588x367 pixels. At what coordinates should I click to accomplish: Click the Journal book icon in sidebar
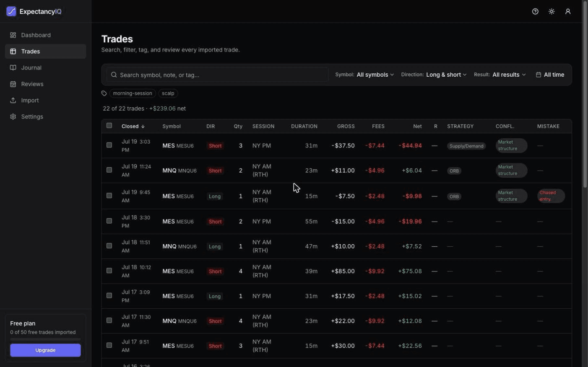(13, 68)
